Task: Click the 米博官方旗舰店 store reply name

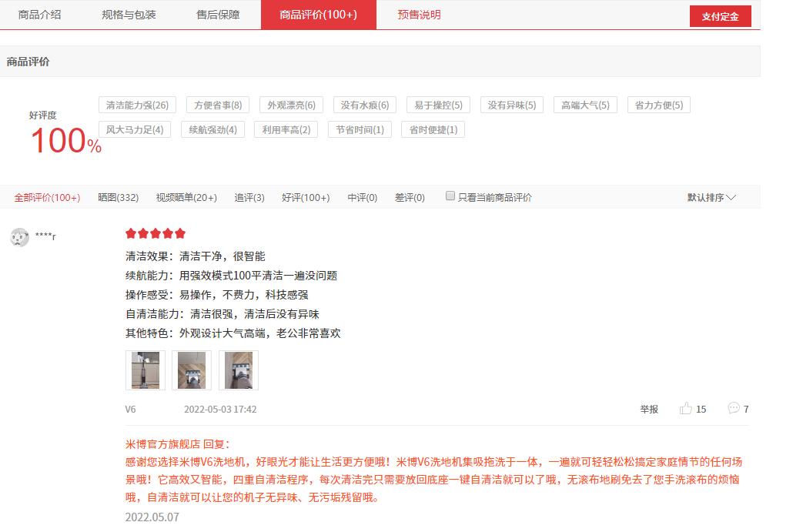Action: click(x=154, y=435)
